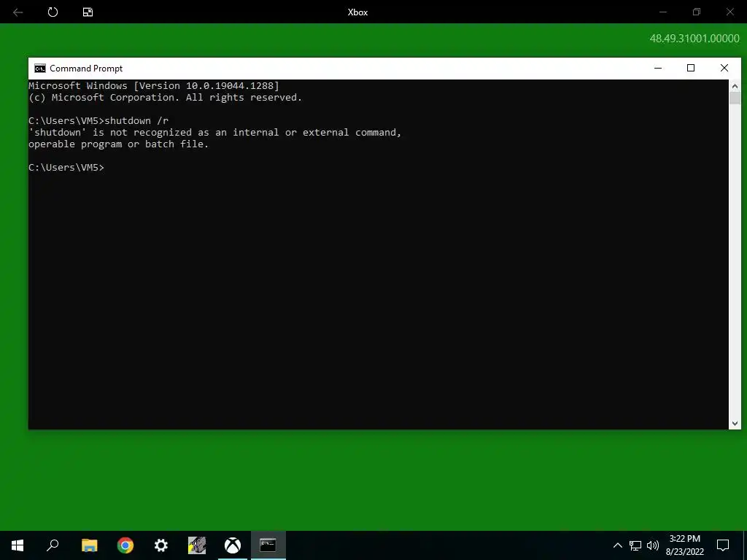Minimize the Command Prompt window

pyautogui.click(x=658, y=68)
